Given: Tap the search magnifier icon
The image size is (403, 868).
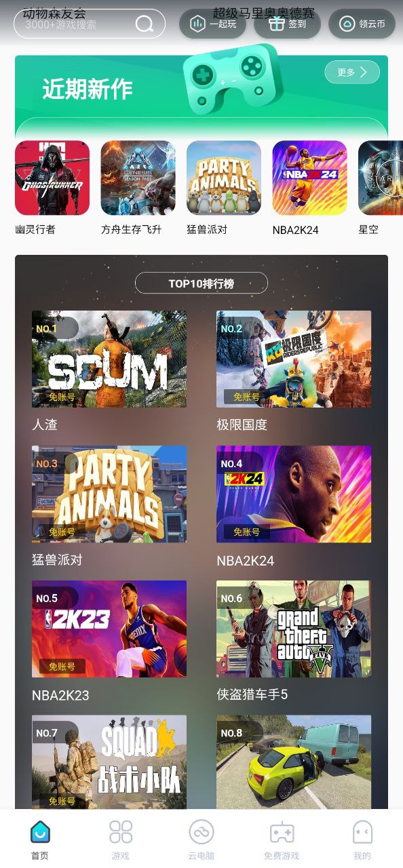Looking at the screenshot, I should 145,24.
